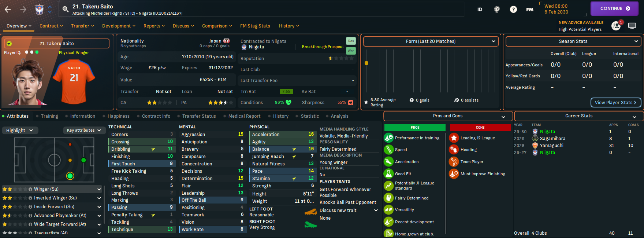The height and width of the screenshot is (238, 644).
Task: Go back using the left arrow
Action: click(8, 10)
